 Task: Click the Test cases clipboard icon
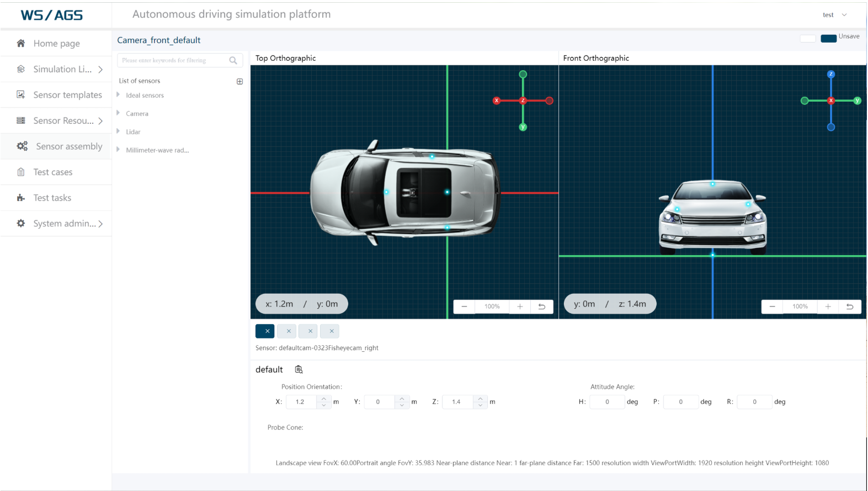point(21,172)
